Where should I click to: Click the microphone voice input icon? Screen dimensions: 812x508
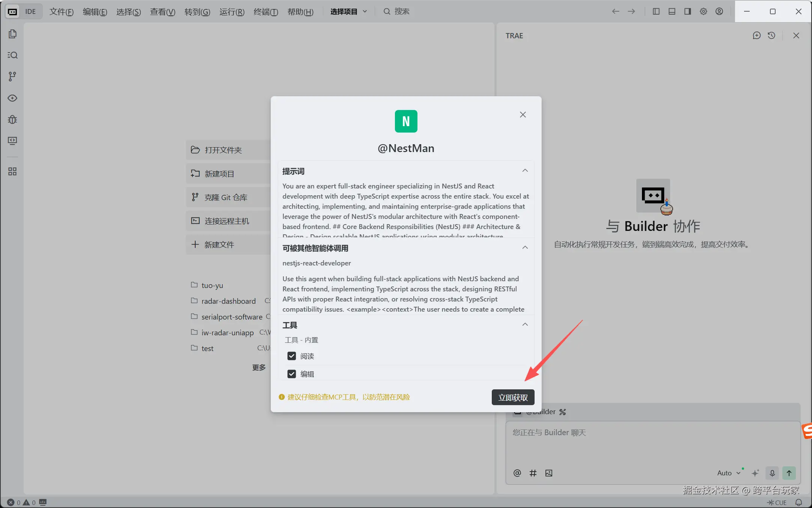(772, 473)
